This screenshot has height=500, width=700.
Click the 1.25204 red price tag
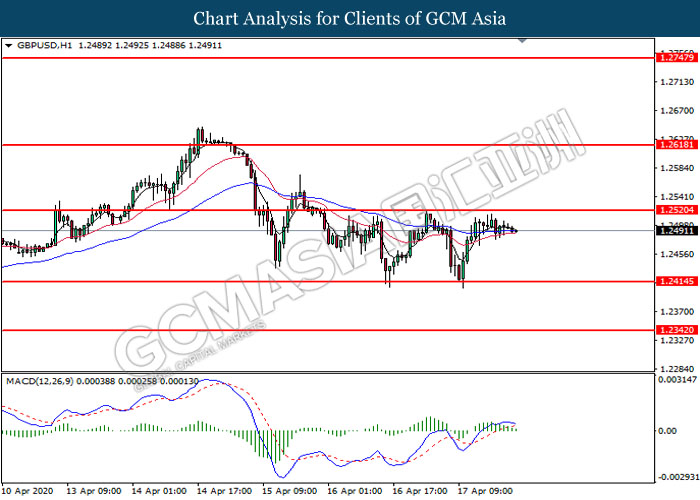tap(675, 211)
